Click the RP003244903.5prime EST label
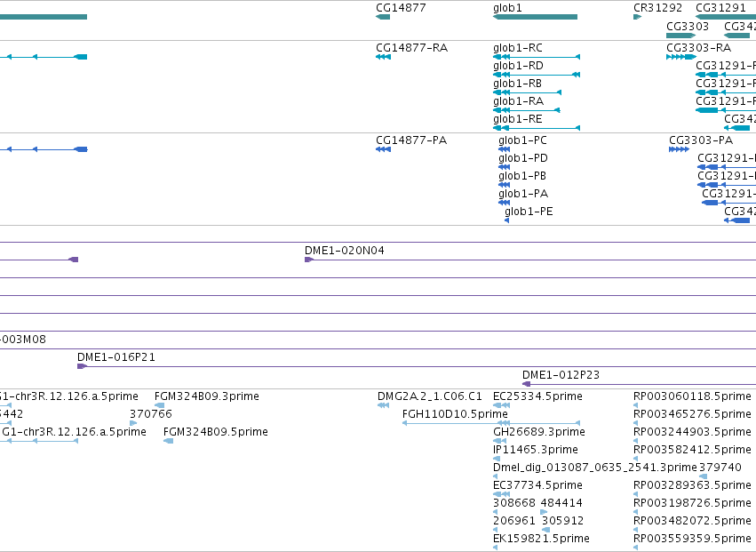Screen dimensions: 756x552 (x=692, y=432)
